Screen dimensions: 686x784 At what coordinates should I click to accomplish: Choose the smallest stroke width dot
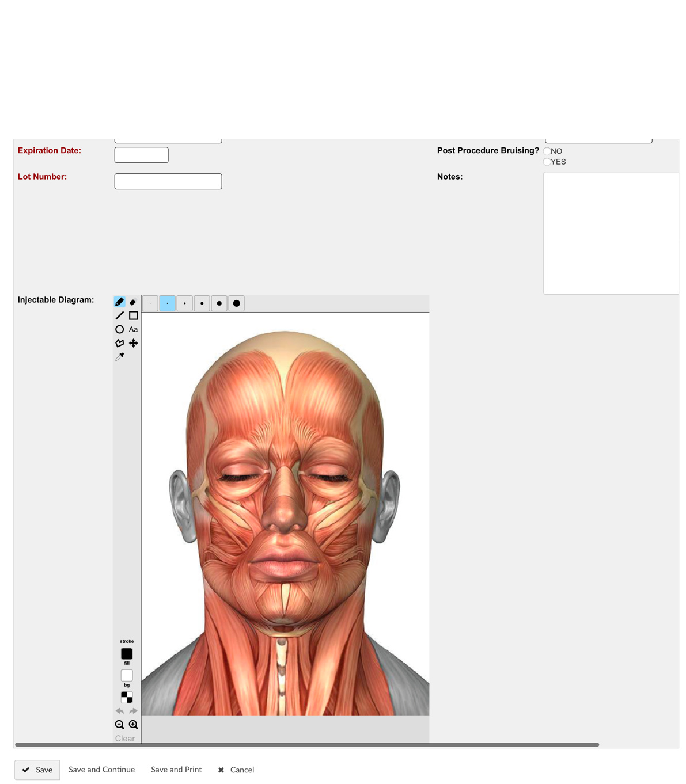(150, 303)
